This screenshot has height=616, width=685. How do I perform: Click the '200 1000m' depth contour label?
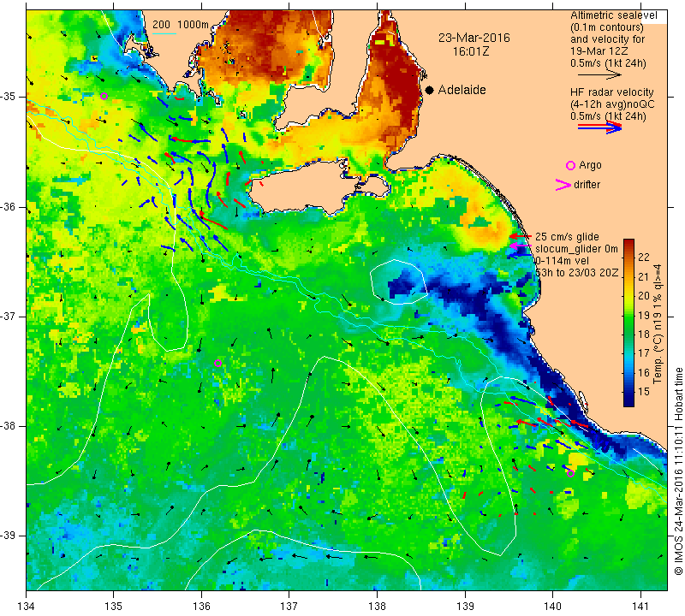(181, 25)
